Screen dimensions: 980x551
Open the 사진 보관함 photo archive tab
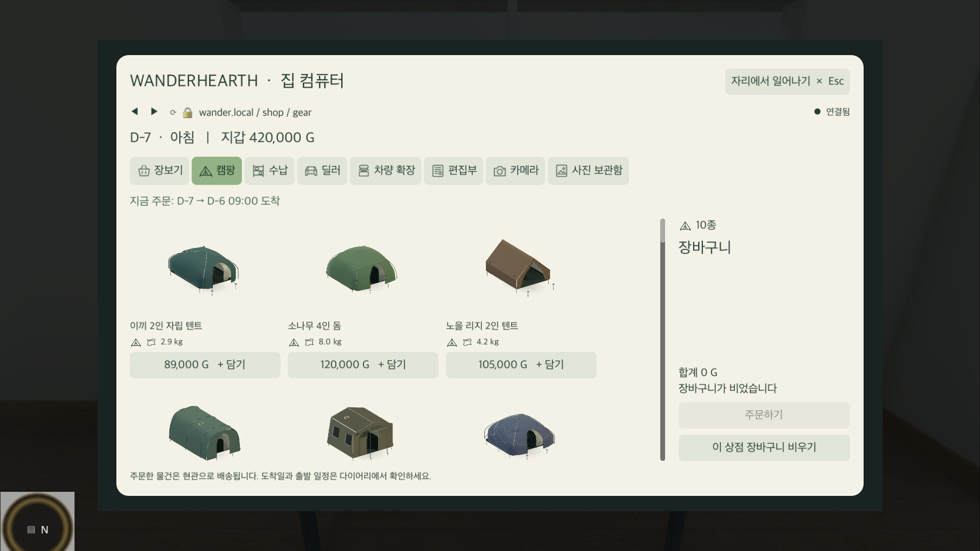588,170
